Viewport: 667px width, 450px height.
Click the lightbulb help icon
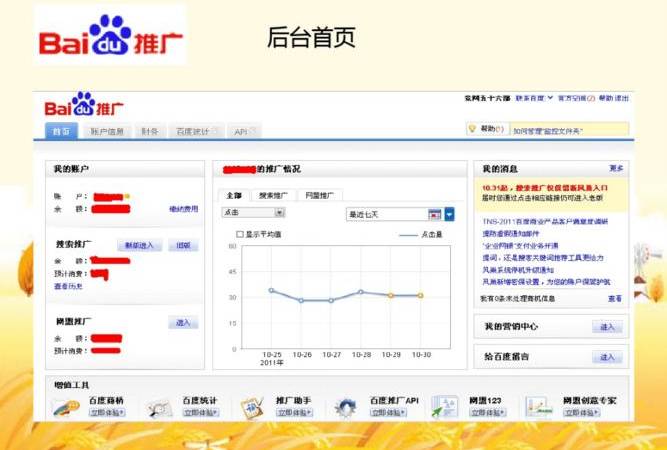click(x=472, y=128)
